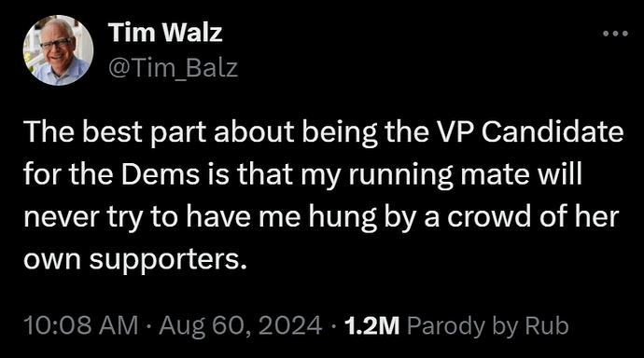Click the display name Tim Walz
Image resolution: width=644 pixels, height=358 pixels.
point(165,33)
